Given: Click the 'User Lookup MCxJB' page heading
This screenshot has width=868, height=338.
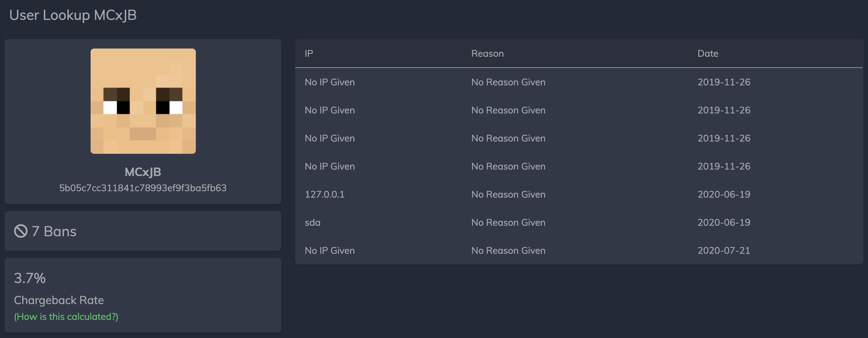Looking at the screenshot, I should [73, 15].
